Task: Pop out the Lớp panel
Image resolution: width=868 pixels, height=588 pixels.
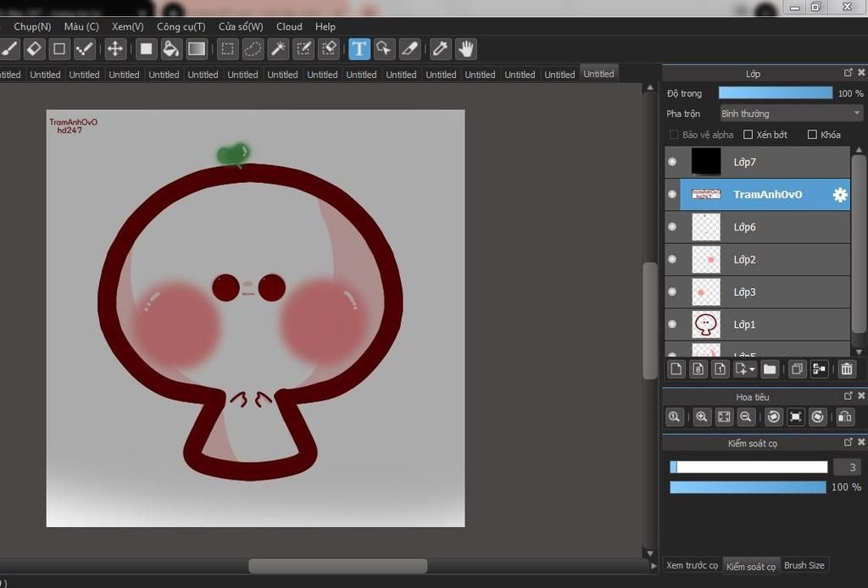Action: click(x=848, y=73)
